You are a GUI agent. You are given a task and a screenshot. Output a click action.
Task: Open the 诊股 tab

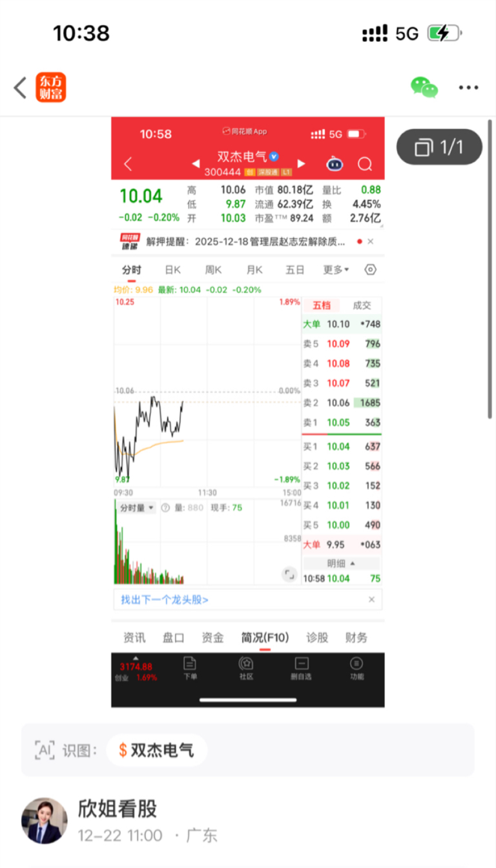point(317,638)
